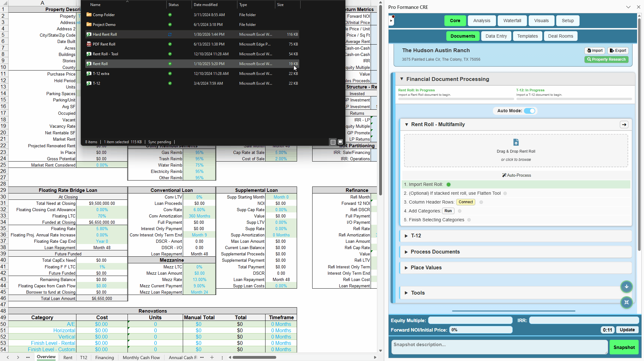Click the arrow icon beside Rent Roll - Multifamily
The image size is (644, 361).
click(x=624, y=125)
